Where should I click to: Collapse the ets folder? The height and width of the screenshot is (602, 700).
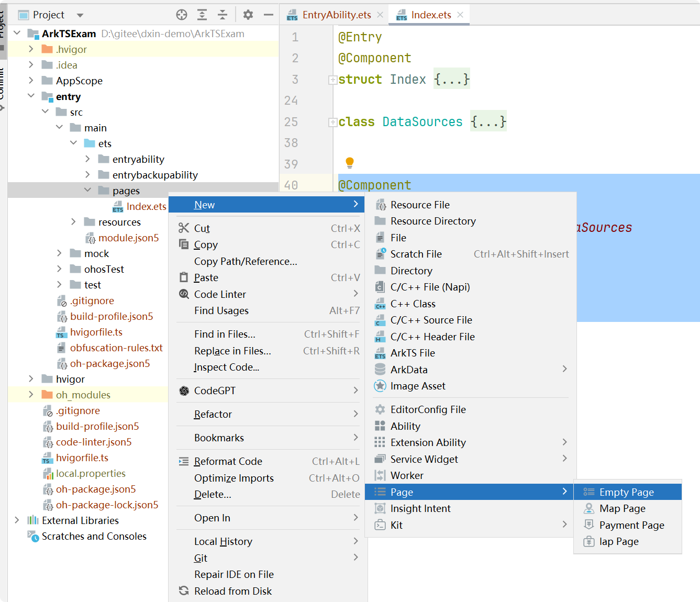pyautogui.click(x=73, y=143)
